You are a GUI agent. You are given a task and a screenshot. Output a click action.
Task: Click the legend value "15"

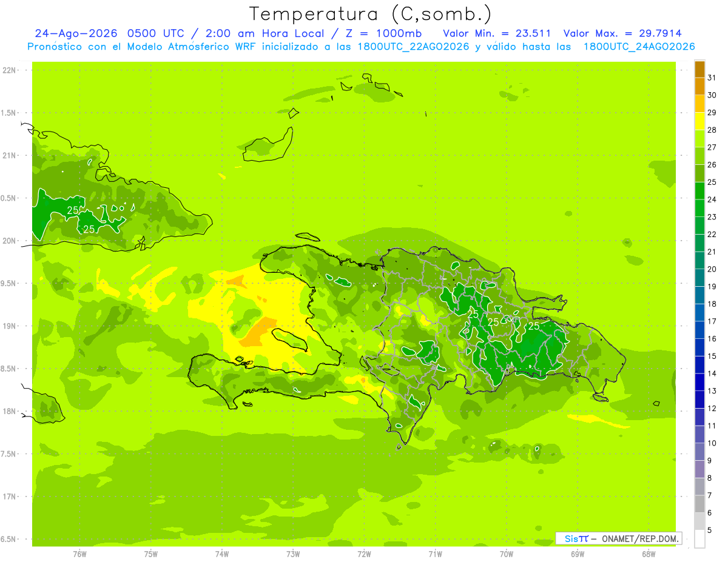[x=712, y=356]
